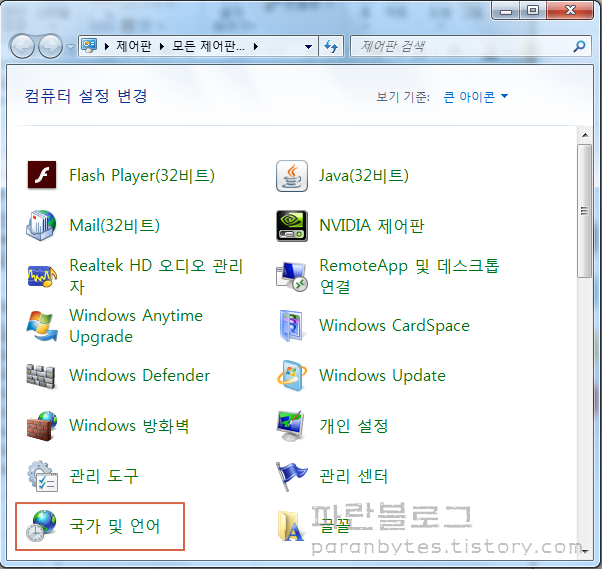The image size is (602, 569).
Task: Minimize the control panel window
Action: [x=506, y=11]
